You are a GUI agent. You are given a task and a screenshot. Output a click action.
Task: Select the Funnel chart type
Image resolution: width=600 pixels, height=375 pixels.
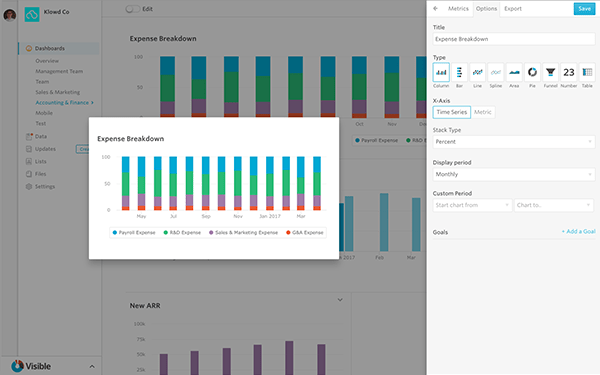pos(550,72)
